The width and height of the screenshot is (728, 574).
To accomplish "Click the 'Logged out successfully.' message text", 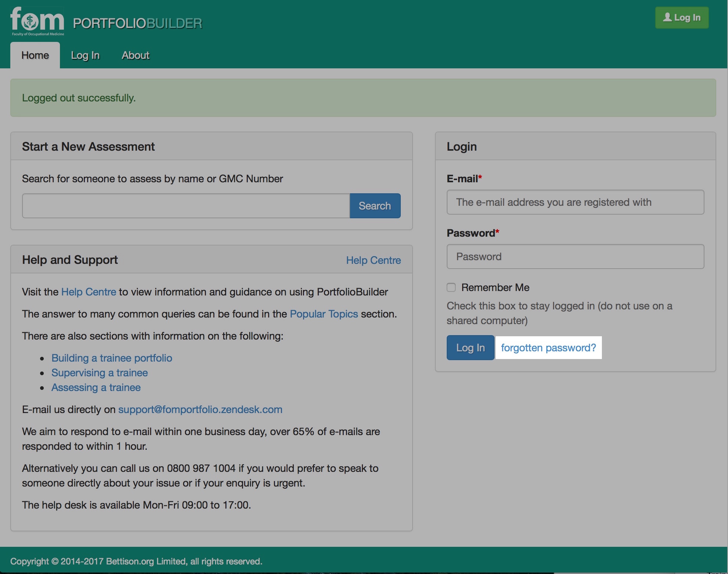I will pyautogui.click(x=79, y=98).
